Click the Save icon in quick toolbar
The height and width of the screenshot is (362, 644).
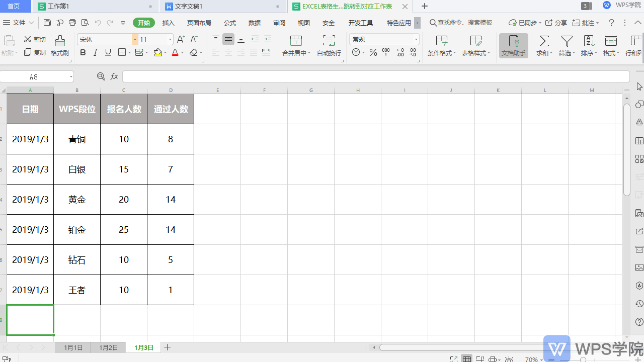pyautogui.click(x=47, y=23)
